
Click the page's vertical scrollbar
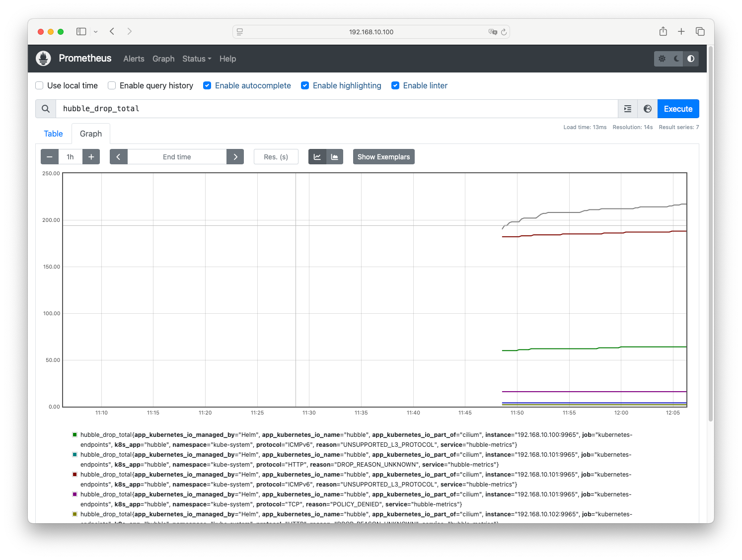[x=710, y=233]
